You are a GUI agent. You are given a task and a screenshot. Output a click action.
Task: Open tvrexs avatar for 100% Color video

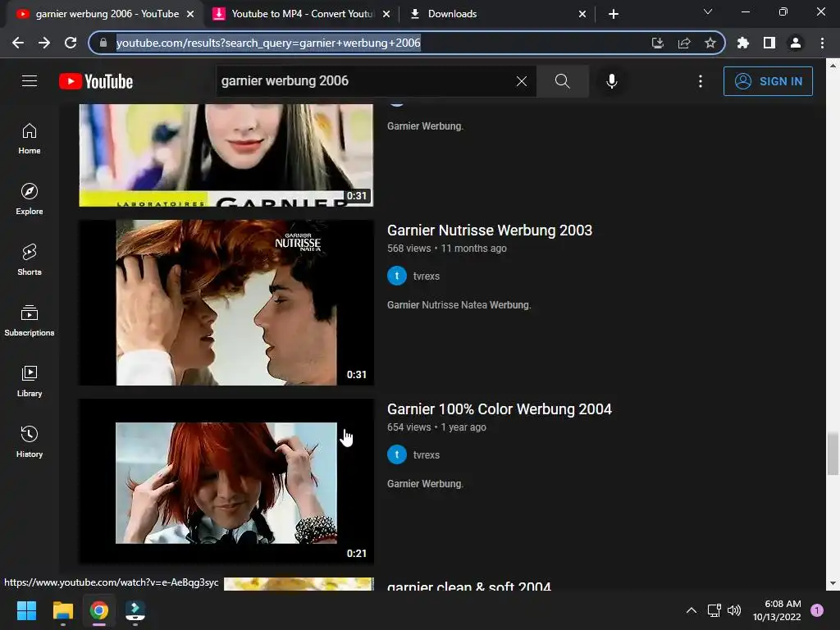point(397,454)
